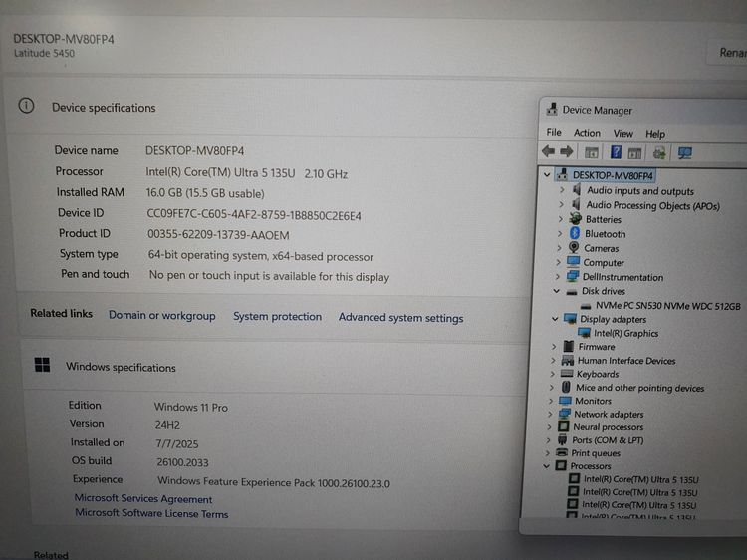
Task: Expand the Bluetooth node
Action: coord(560,233)
